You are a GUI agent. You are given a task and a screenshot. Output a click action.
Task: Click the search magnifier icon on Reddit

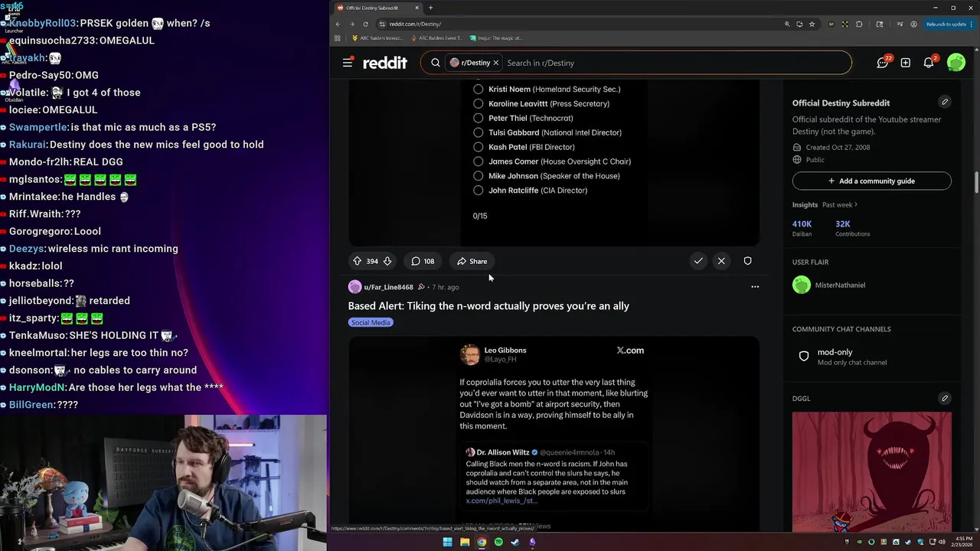coord(436,63)
